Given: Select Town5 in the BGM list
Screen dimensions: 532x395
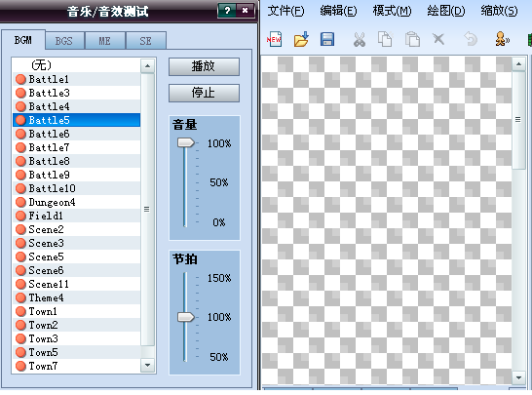Looking at the screenshot, I should pyautogui.click(x=76, y=352).
